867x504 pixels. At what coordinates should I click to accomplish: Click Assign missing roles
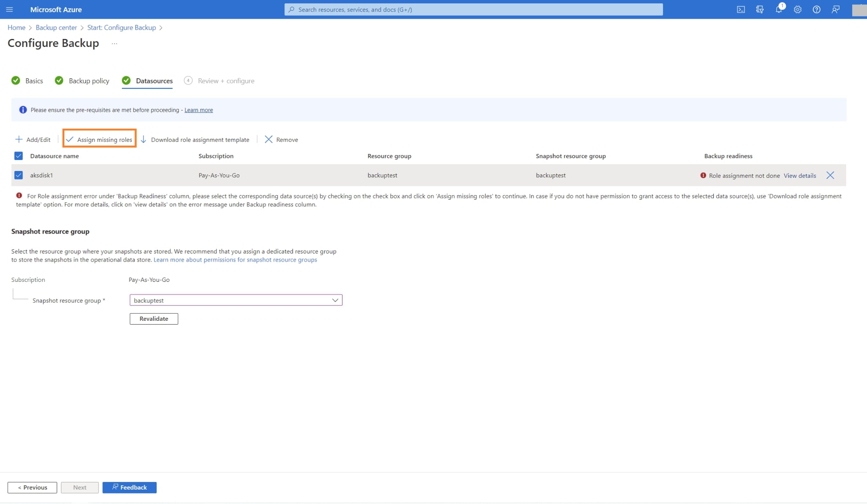(99, 139)
